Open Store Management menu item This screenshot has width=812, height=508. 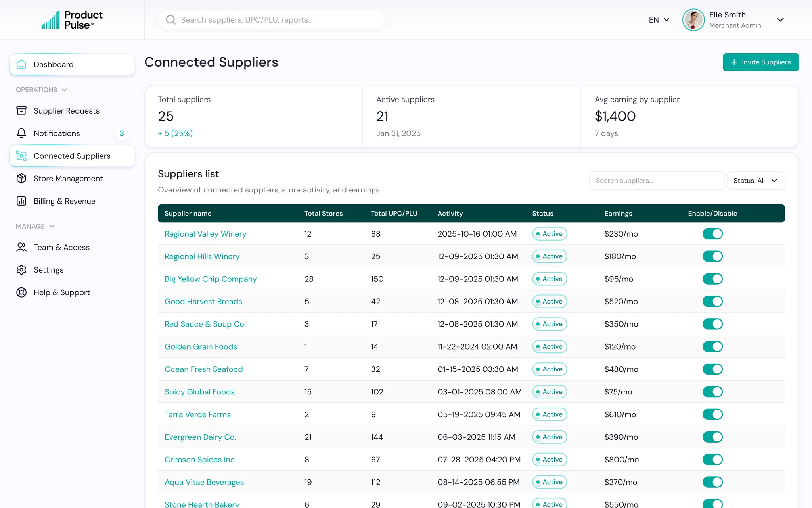[72, 179]
